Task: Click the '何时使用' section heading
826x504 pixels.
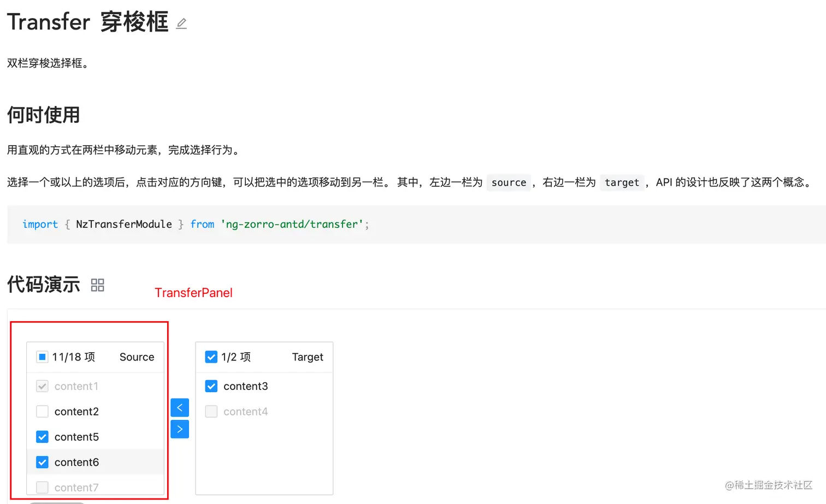Action: pyautogui.click(x=44, y=115)
